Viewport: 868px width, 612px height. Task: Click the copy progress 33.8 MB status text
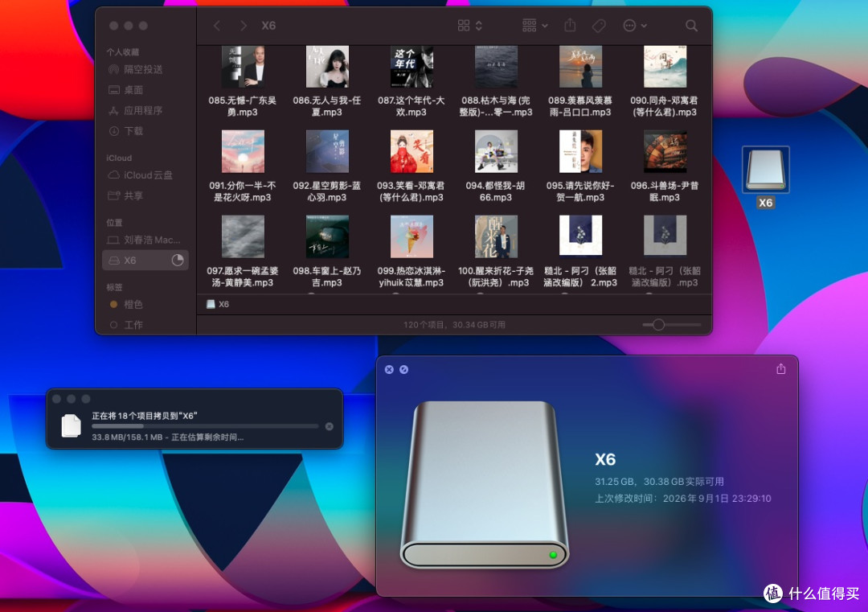click(168, 437)
